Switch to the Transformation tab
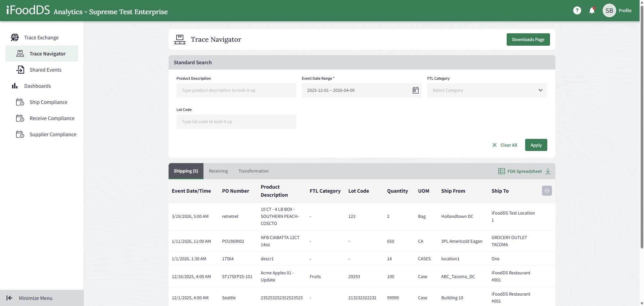The image size is (644, 306). 254,171
